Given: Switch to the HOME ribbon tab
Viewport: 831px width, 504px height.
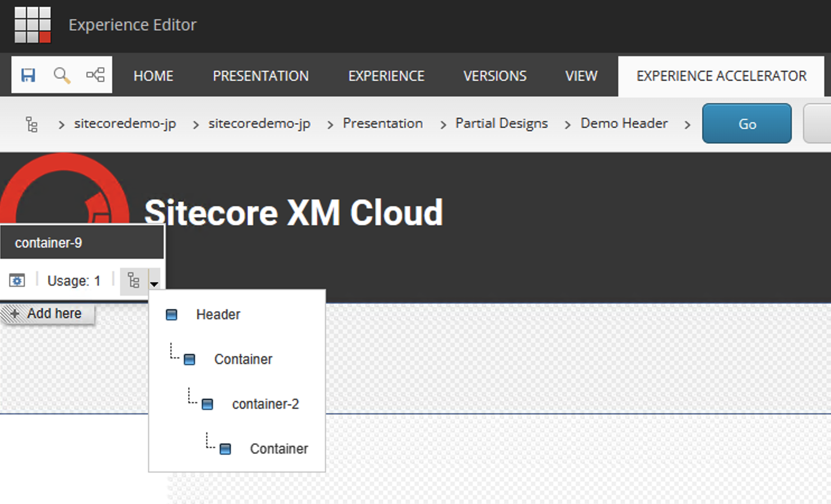Looking at the screenshot, I should pos(153,76).
